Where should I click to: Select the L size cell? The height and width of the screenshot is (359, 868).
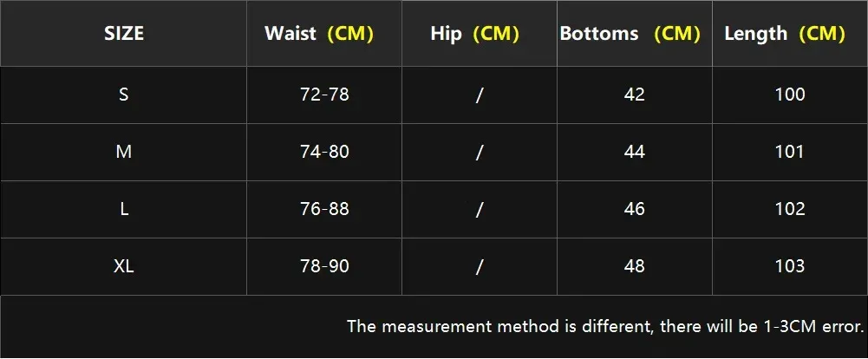tap(124, 209)
